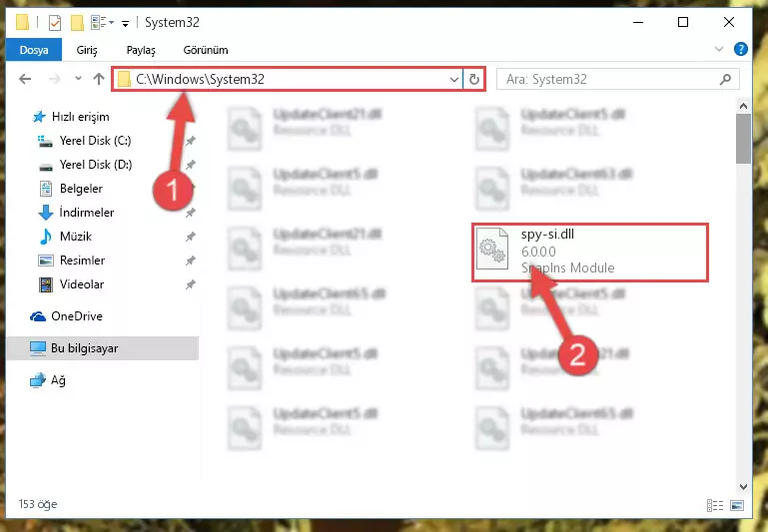The image size is (768, 532).
Task: Refresh the System32 folder view
Action: click(x=474, y=79)
